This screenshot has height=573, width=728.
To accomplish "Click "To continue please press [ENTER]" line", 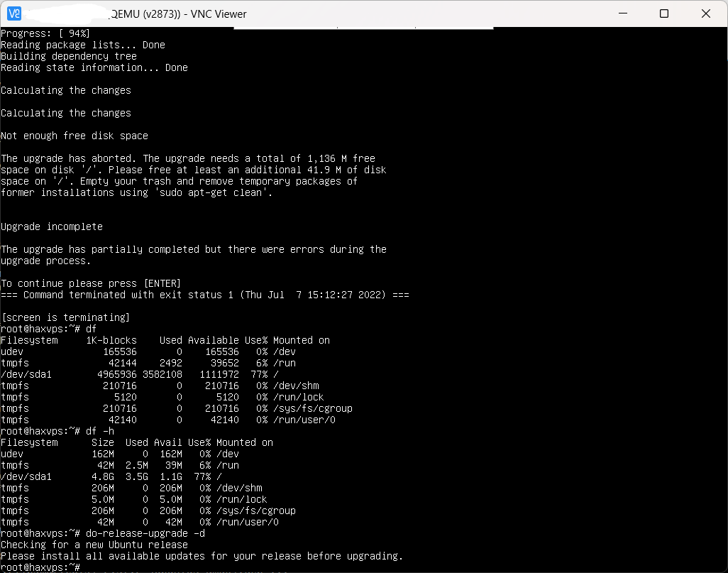I will click(91, 283).
